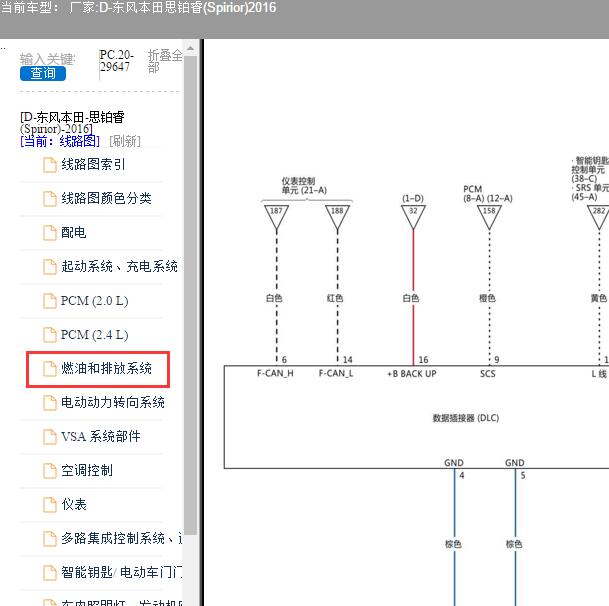Click the sidebar vertical scrollbar thumb
609x606 pixels.
point(190,295)
